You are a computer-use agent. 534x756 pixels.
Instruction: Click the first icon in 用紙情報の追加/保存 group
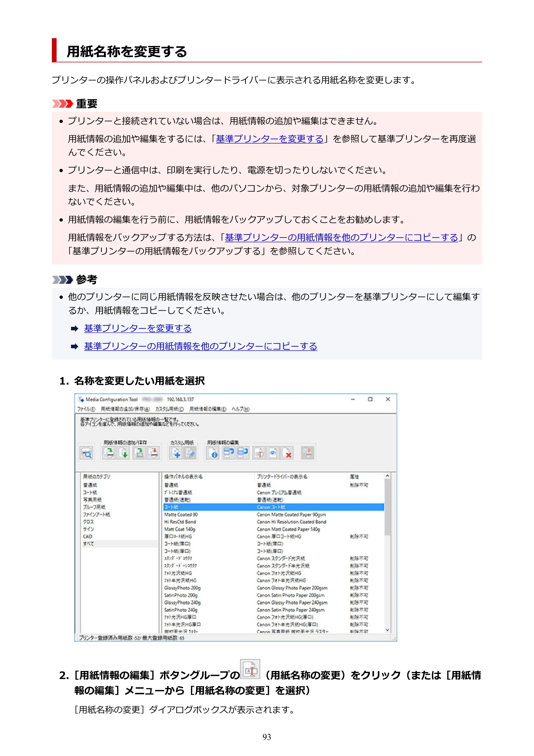(109, 453)
